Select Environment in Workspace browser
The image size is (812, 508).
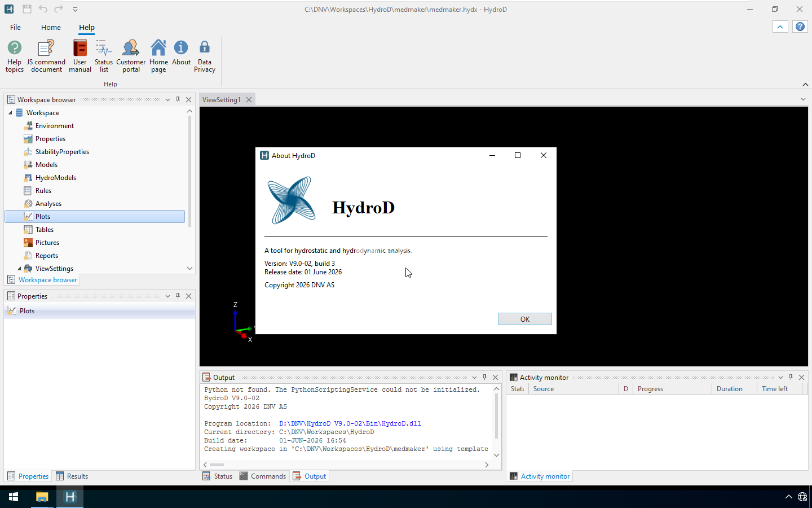click(x=55, y=126)
